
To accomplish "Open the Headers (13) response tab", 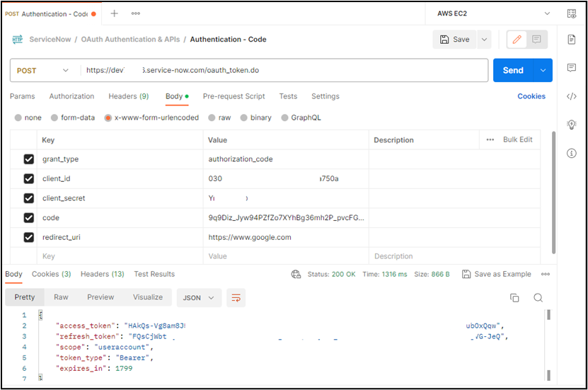I will pyautogui.click(x=102, y=274).
